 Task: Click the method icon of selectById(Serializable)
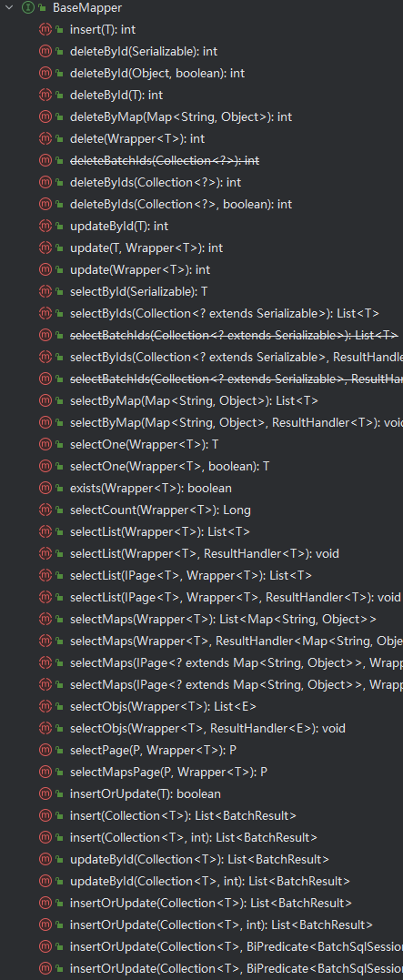pyautogui.click(x=45, y=291)
